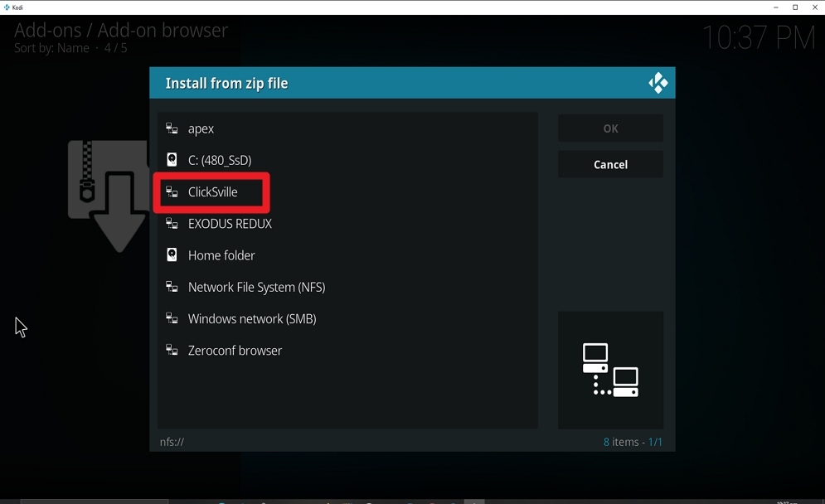Screen dimensions: 825x504
Task: Click the OK button
Action: tap(610, 128)
